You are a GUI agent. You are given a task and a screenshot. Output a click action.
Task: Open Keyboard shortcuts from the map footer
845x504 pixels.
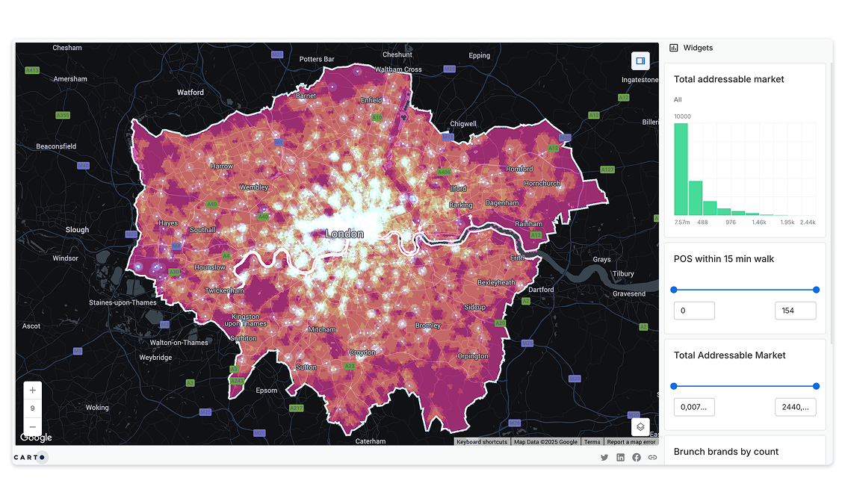click(482, 441)
